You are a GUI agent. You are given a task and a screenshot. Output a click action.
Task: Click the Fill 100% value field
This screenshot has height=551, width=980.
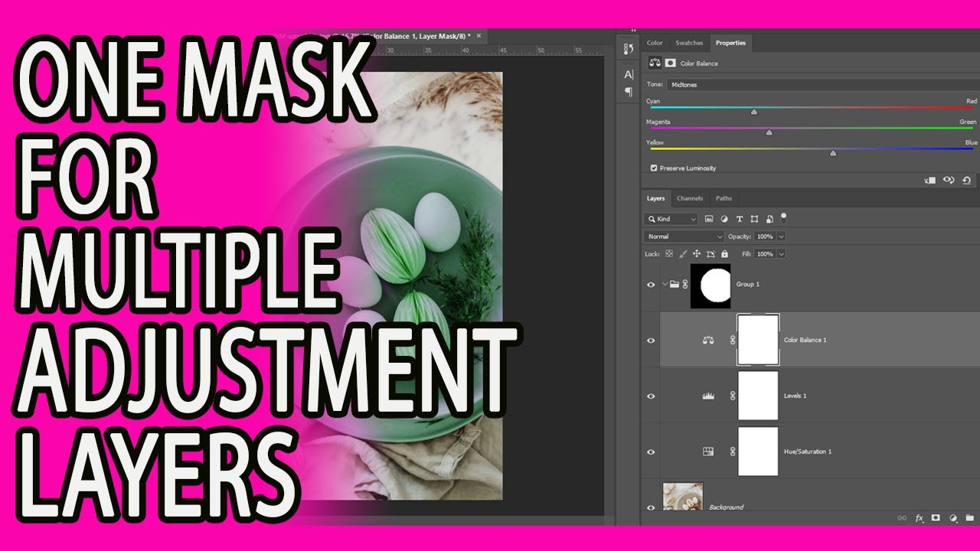tap(764, 253)
